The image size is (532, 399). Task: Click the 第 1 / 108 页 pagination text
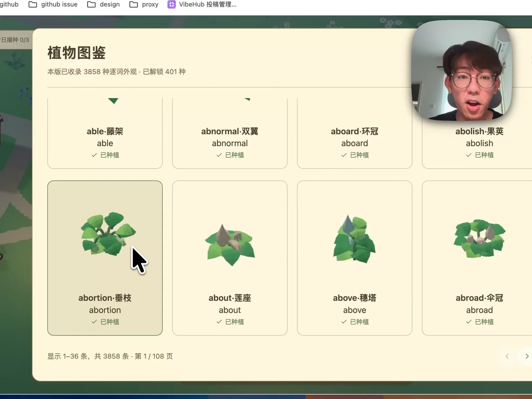point(154,356)
